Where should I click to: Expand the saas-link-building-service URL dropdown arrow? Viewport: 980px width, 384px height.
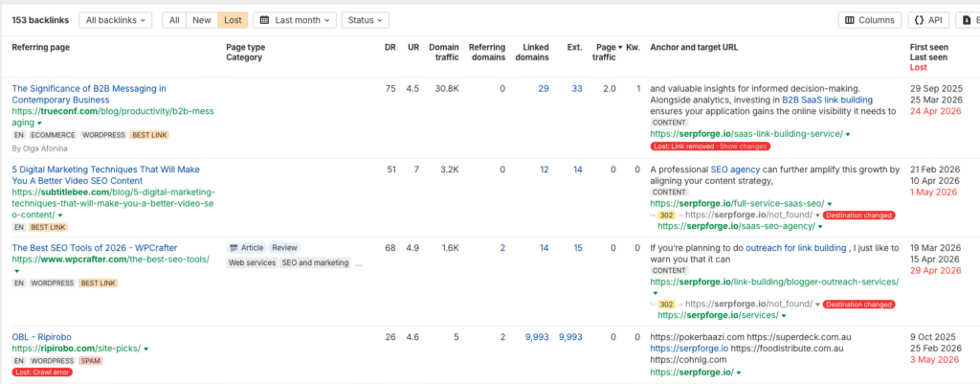point(848,134)
